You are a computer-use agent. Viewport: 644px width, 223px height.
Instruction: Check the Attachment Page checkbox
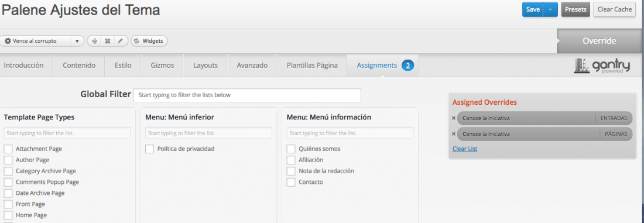pos(8,149)
